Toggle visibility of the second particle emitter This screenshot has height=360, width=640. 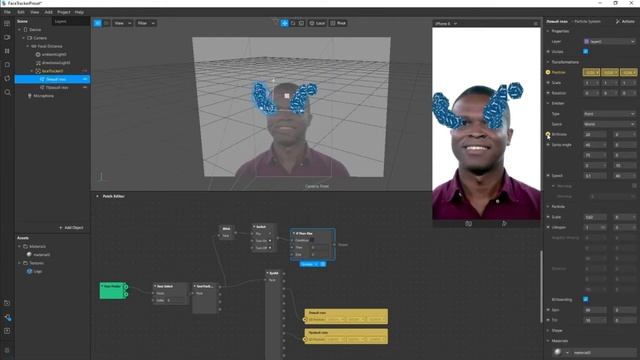[x=85, y=87]
